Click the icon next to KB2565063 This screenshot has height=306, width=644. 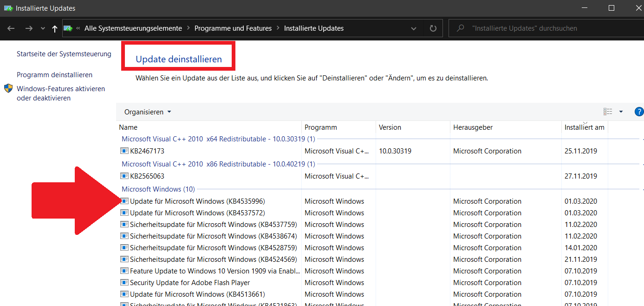click(124, 176)
